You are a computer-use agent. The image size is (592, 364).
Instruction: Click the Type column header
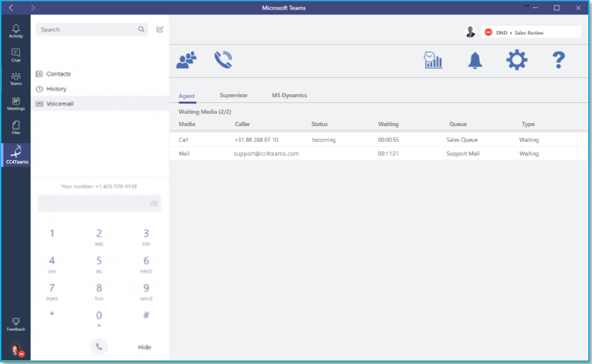pos(528,124)
